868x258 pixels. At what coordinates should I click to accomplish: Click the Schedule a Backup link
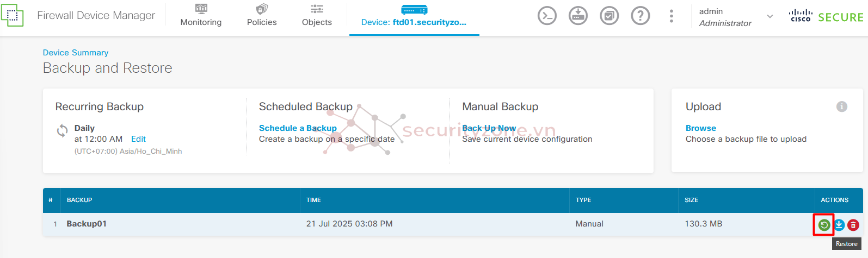tap(298, 128)
